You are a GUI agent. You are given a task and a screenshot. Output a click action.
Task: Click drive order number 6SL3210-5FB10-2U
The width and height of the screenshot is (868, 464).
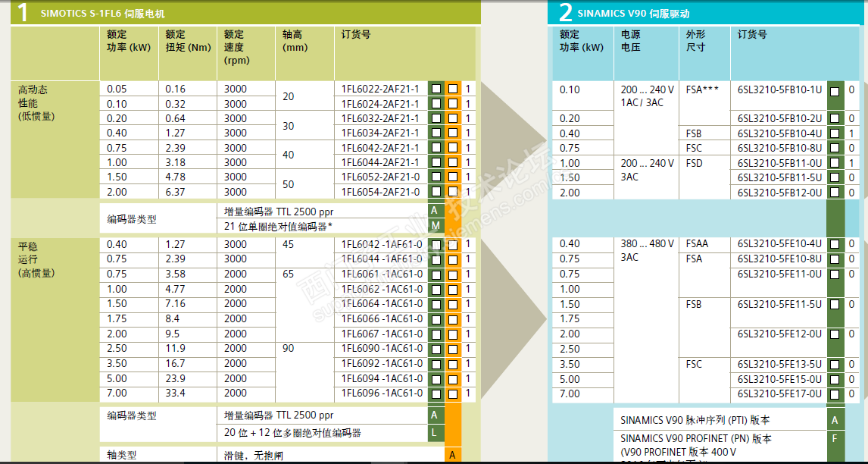[779, 118]
